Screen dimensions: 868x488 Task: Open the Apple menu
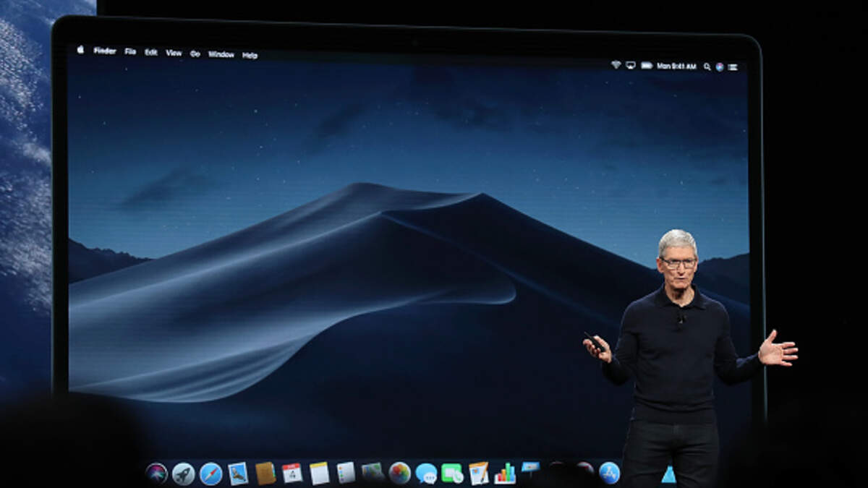pos(80,51)
